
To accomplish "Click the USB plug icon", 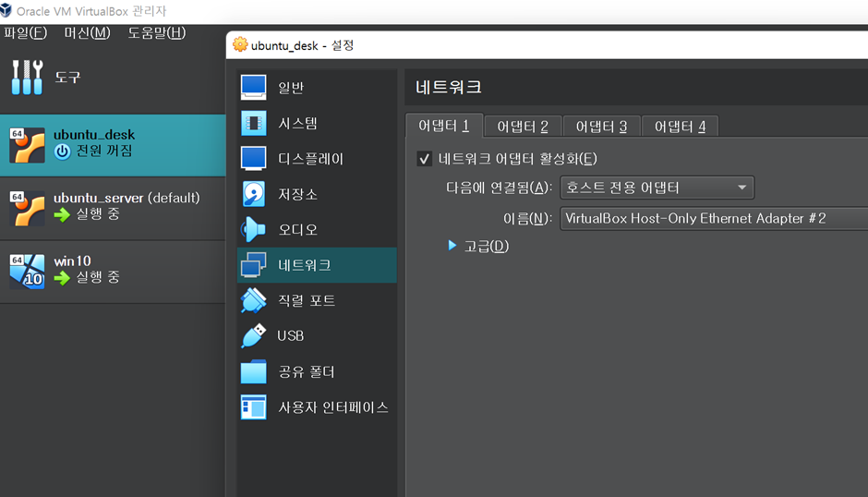I will pos(254,335).
